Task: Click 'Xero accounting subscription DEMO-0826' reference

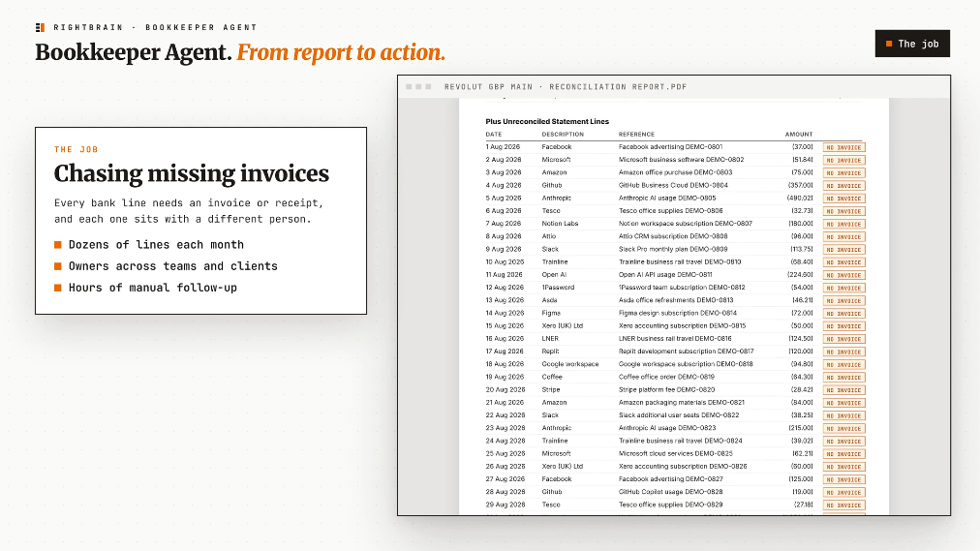Action: click(683, 467)
